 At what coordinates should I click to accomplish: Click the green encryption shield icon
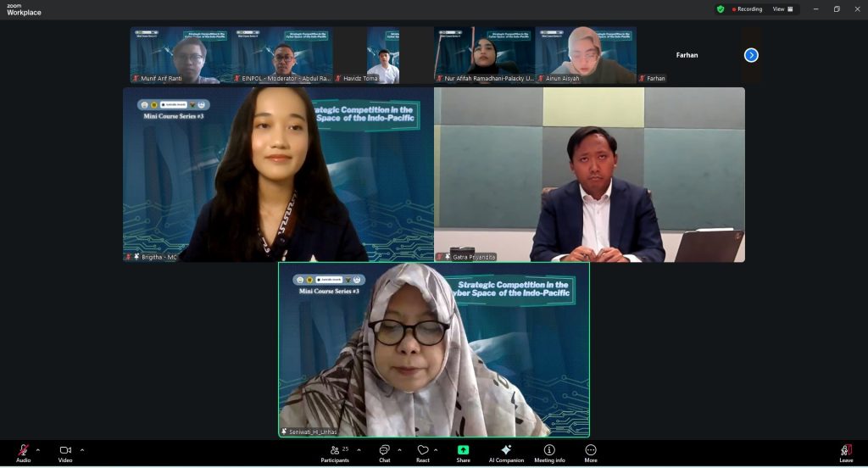(x=721, y=8)
